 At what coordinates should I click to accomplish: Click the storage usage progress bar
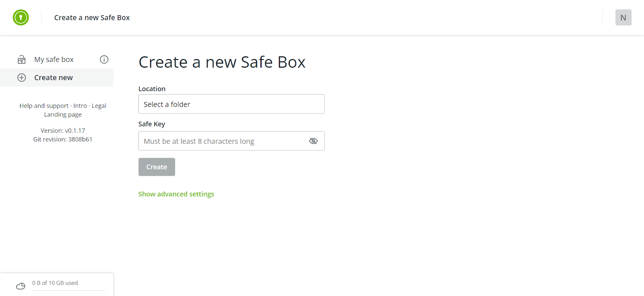(69, 290)
